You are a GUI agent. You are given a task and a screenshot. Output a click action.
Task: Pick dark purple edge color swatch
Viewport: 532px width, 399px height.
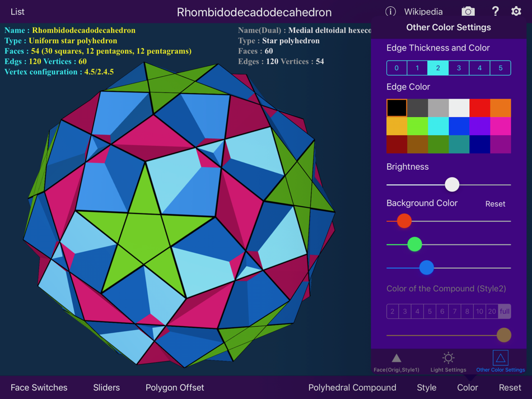coord(501,145)
